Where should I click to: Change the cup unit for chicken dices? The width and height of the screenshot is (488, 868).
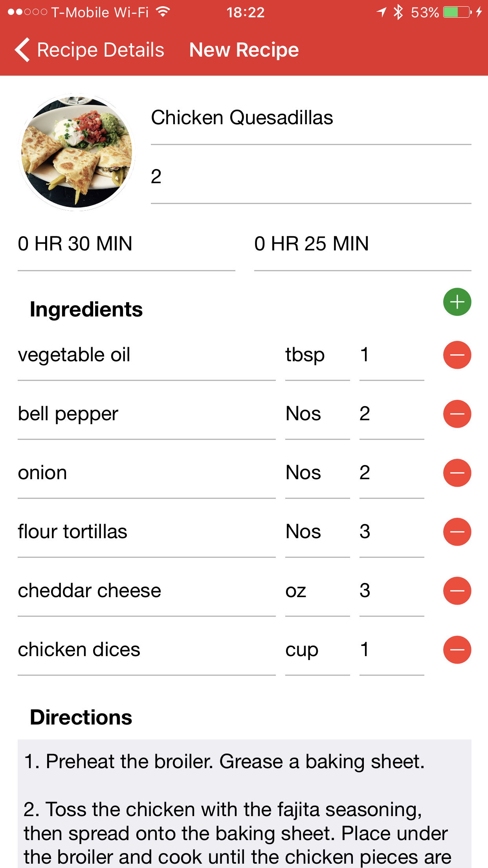(317, 650)
